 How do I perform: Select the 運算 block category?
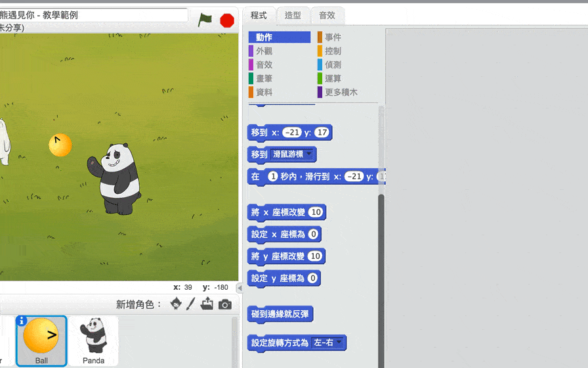click(333, 78)
